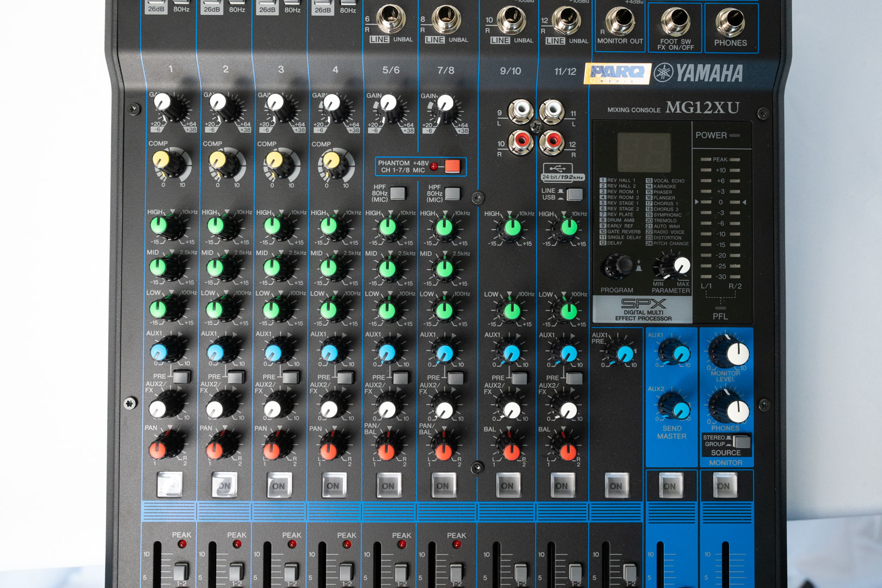Viewport: 882px width, 588px height.
Task: Click the POWER indicator light
Action: coord(734,135)
